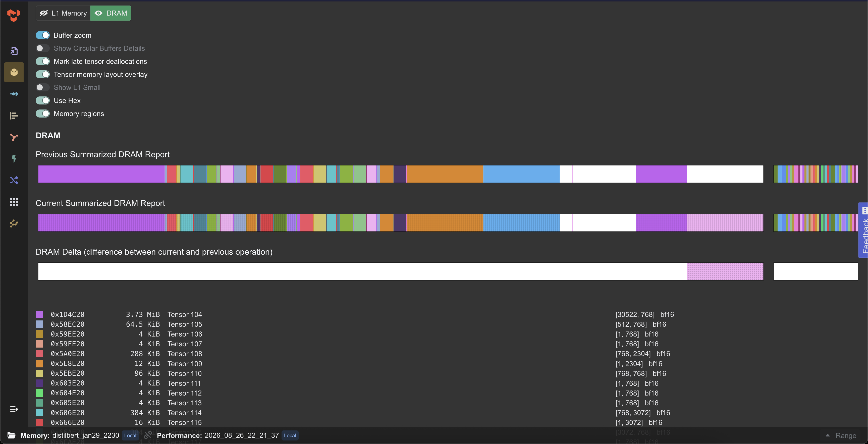Viewport: 868px width, 444px height.
Task: Open the Reports (file import) sidebar icon
Action: (x=14, y=50)
